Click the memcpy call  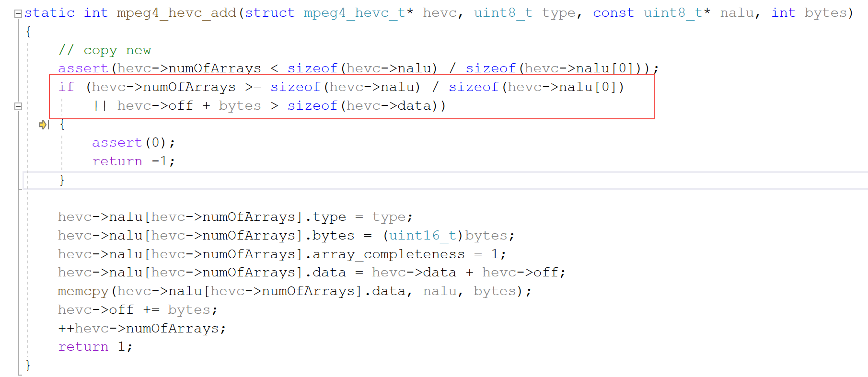pyautogui.click(x=295, y=291)
